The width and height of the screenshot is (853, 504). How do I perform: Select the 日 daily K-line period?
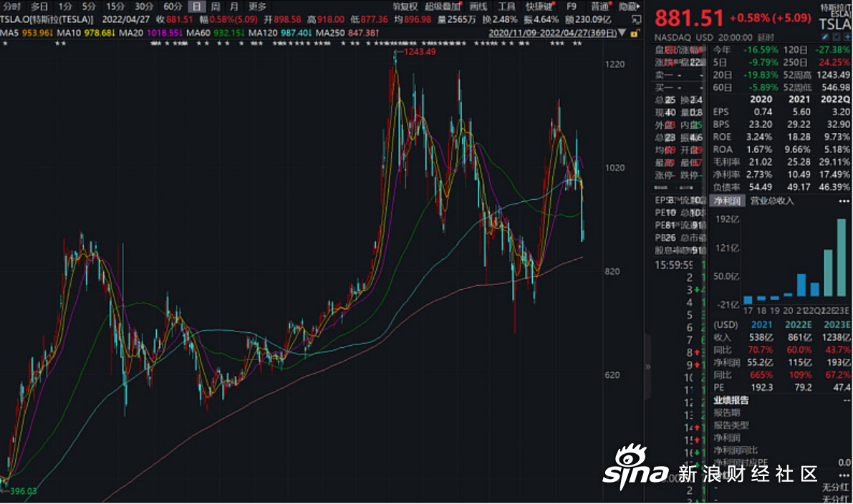[x=196, y=6]
